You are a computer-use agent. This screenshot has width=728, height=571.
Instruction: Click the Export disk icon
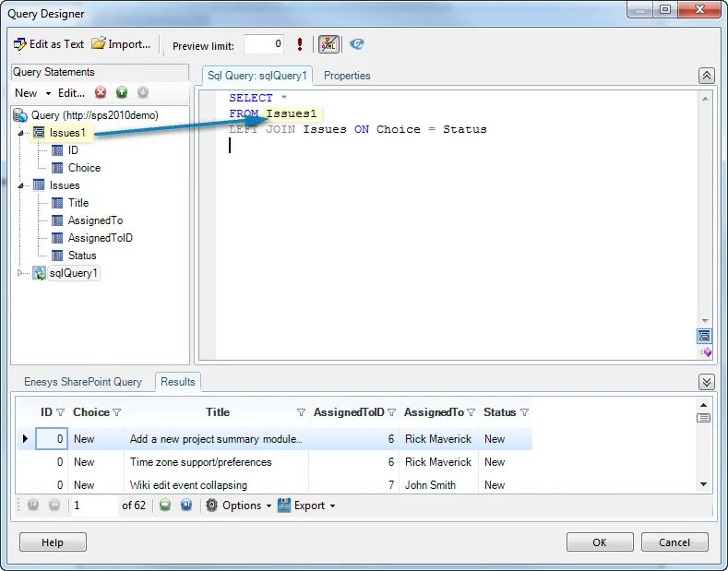coord(285,506)
